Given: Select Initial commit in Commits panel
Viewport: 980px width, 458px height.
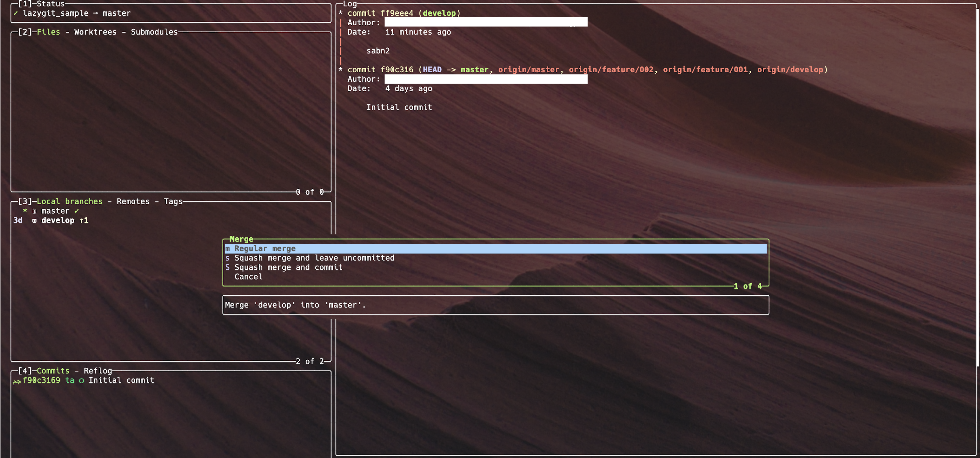Looking at the screenshot, I should 121,380.
